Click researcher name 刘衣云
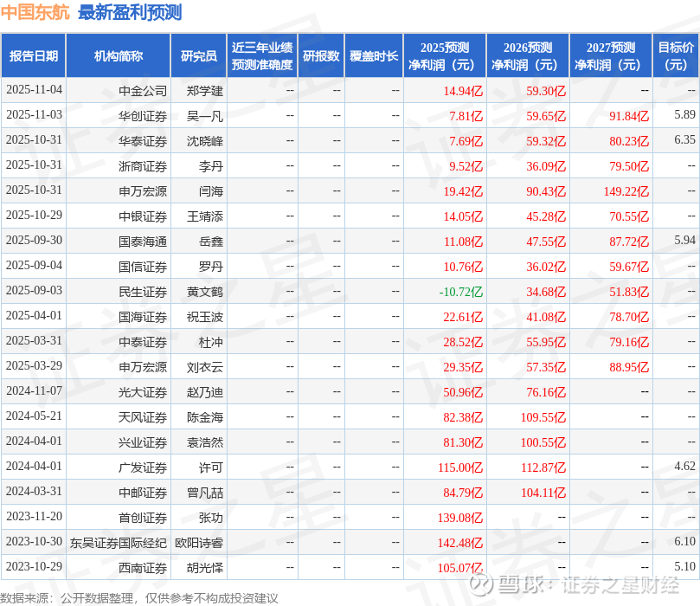This screenshot has height=606, width=700. click(205, 367)
